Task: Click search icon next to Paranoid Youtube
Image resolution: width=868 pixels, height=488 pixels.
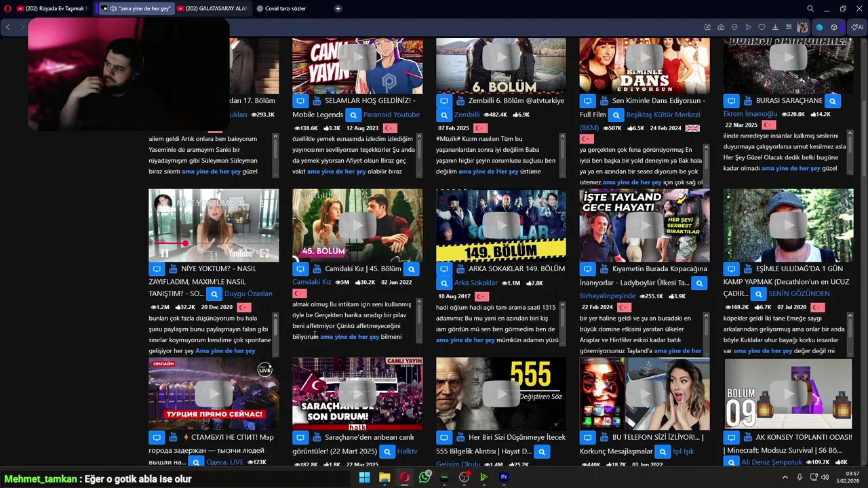Action: 353,115
